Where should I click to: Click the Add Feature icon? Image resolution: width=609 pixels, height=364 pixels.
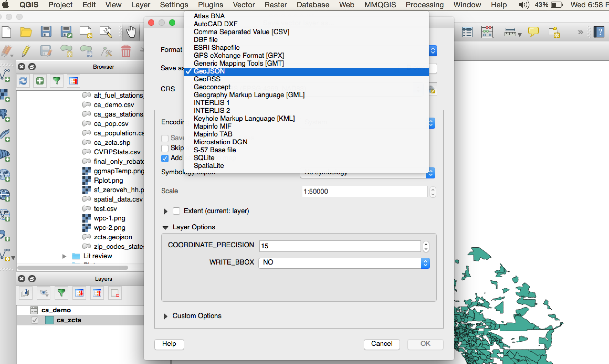click(x=66, y=51)
